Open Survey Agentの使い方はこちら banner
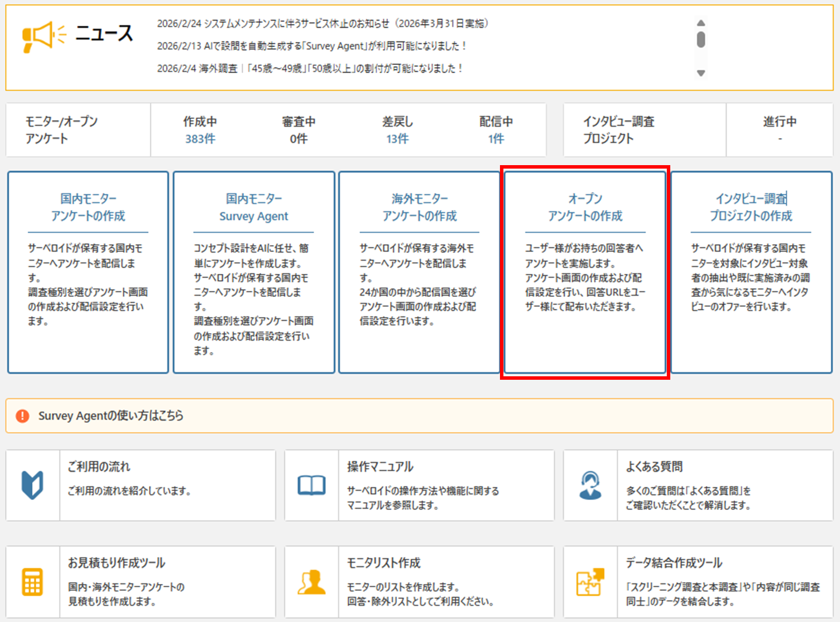Screen dimensions: 840x622 pos(110,415)
